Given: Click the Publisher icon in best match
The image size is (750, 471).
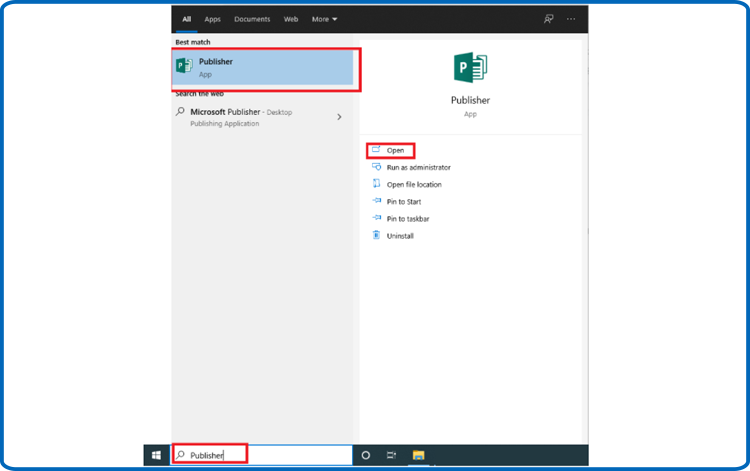Looking at the screenshot, I should (x=184, y=66).
